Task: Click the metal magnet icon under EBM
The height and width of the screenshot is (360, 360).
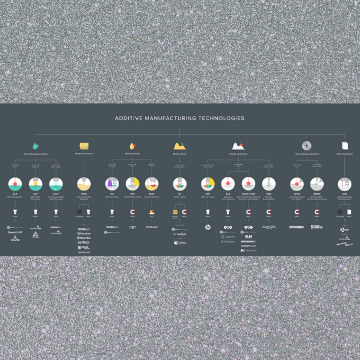Action: [269, 212]
